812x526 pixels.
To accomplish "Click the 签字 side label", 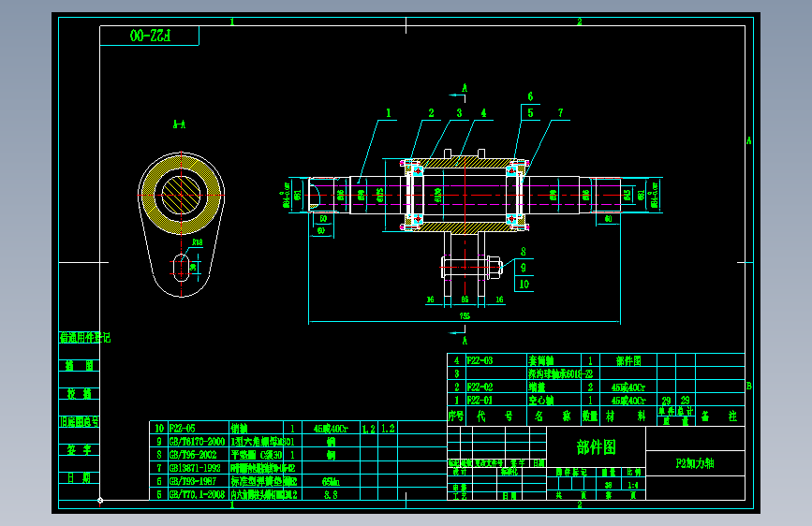I will [79, 450].
